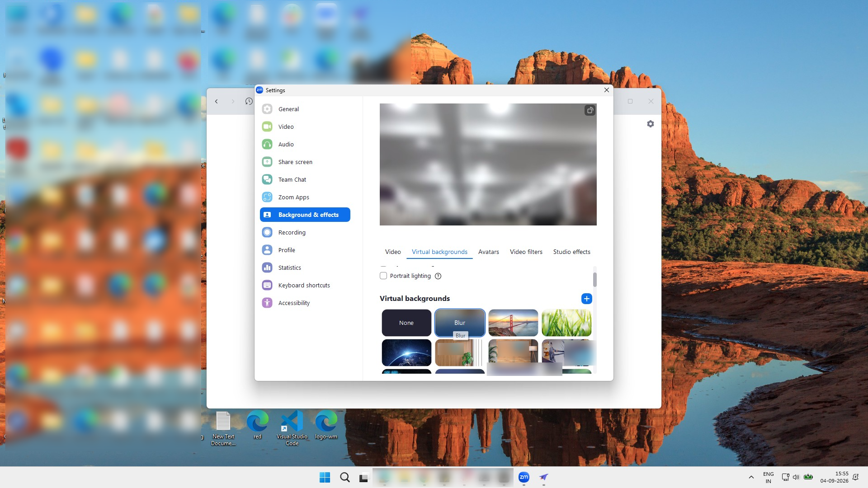Select the logo-wm desktop icon

pos(326,425)
